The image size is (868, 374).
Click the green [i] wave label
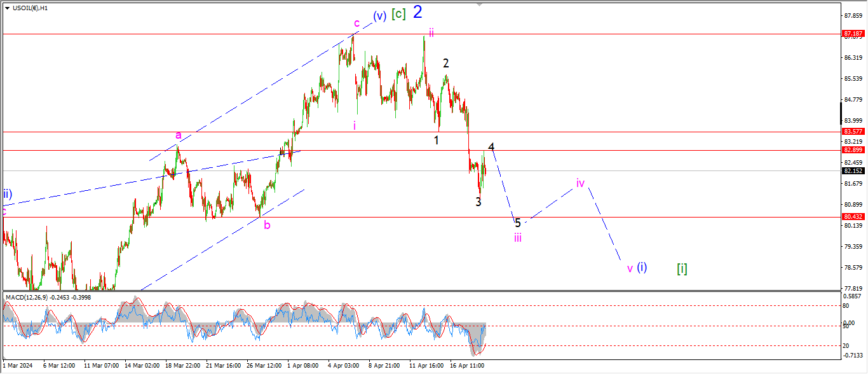pyautogui.click(x=682, y=268)
